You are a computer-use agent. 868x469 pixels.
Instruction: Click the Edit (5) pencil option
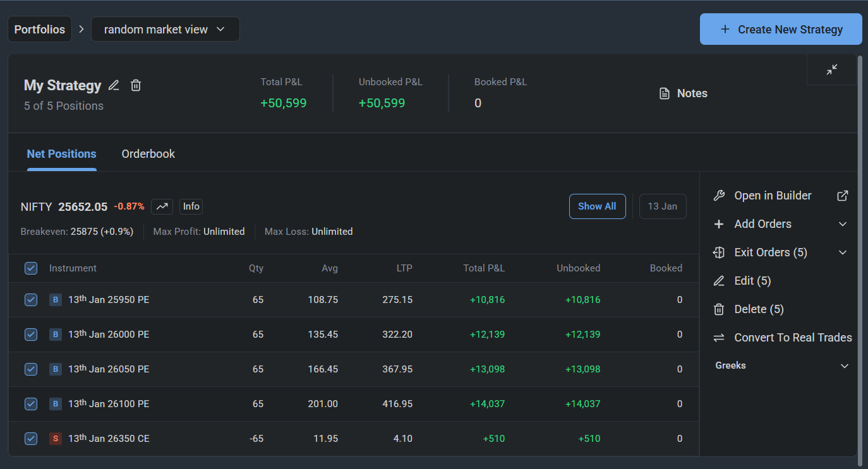click(x=719, y=281)
